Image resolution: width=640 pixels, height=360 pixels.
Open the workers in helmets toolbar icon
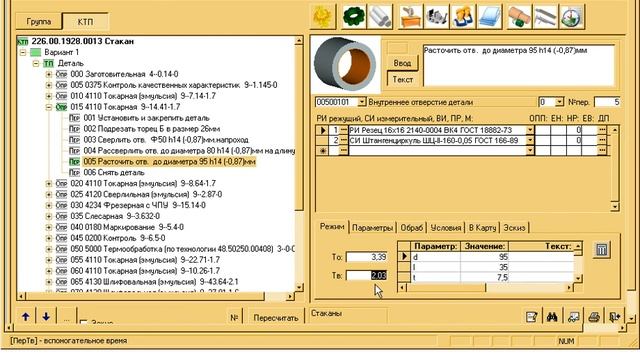(463, 17)
